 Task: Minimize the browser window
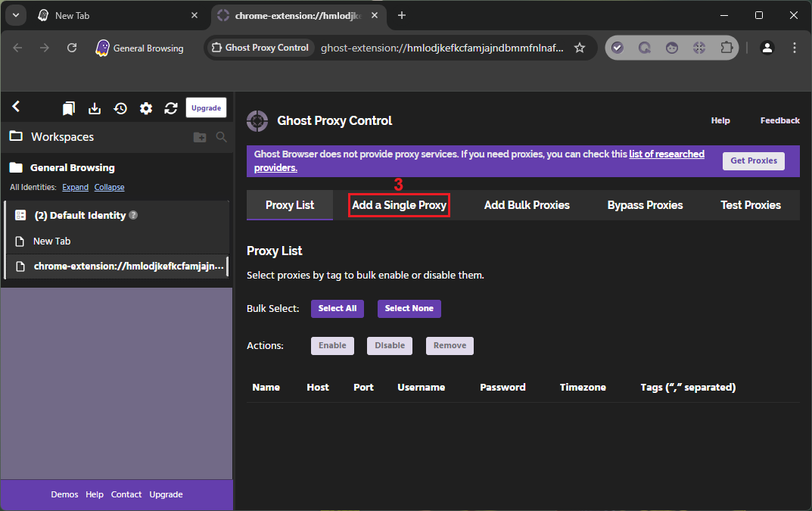pyautogui.click(x=724, y=16)
